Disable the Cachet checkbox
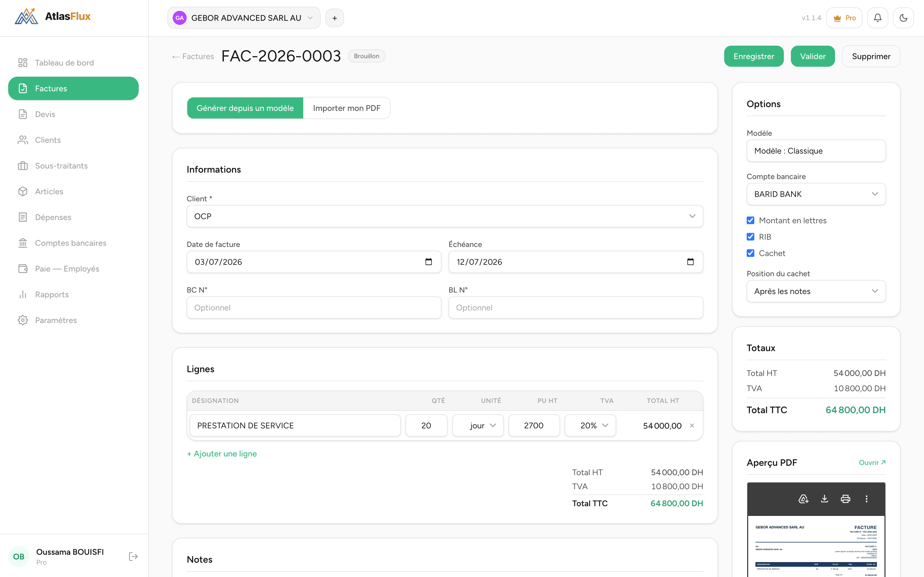 (x=750, y=253)
